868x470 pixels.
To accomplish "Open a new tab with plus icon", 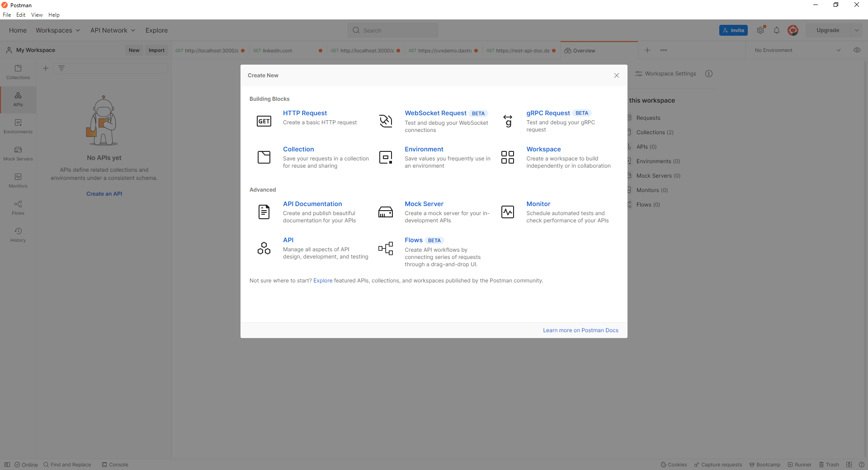I will pyautogui.click(x=647, y=50).
